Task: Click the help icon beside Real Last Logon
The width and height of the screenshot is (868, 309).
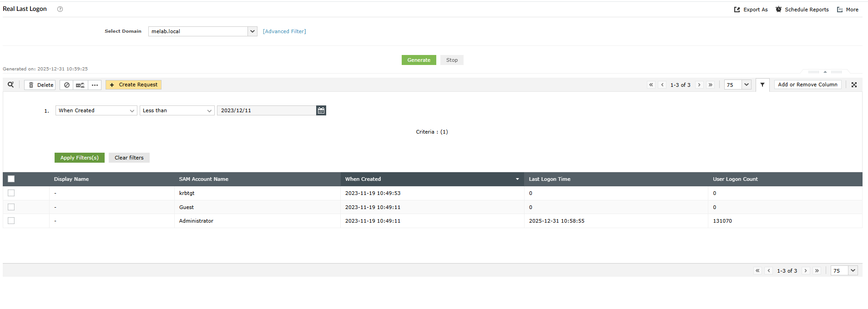Action: (60, 9)
